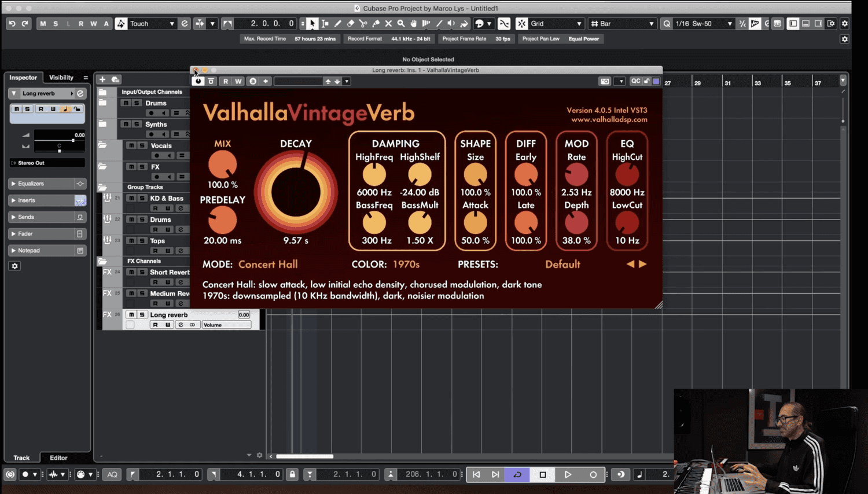This screenshot has width=868, height=494.
Task: Select previous preset arrow in ValhallaVintageVerb
Action: tap(630, 264)
